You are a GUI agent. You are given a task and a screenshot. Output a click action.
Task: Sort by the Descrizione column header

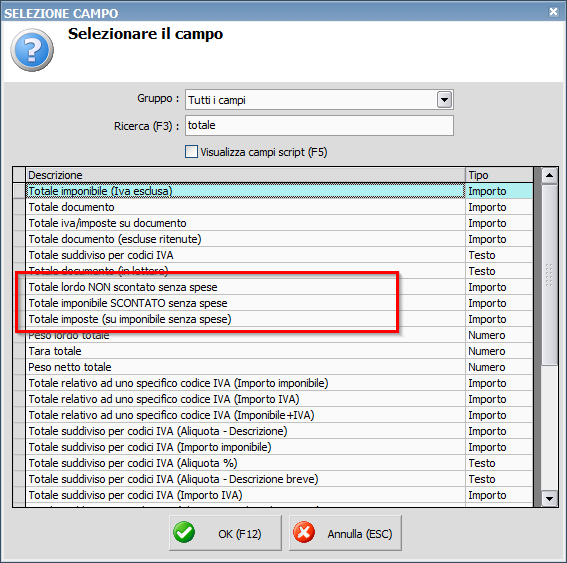click(245, 175)
